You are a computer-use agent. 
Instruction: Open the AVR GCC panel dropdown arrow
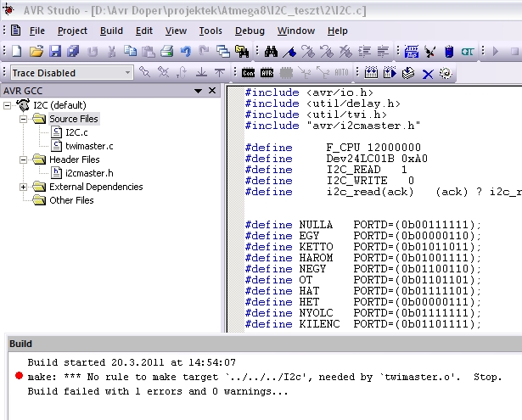pyautogui.click(x=198, y=91)
